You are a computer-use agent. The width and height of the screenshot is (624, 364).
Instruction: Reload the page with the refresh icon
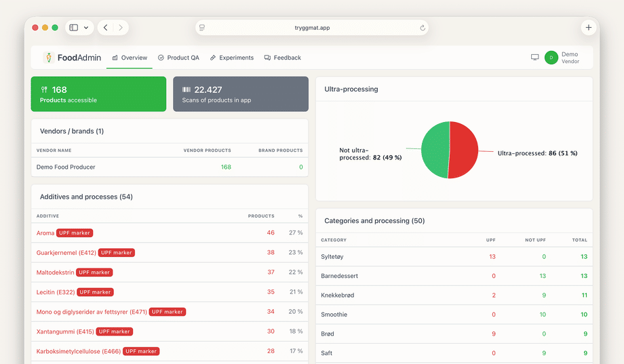pyautogui.click(x=423, y=27)
